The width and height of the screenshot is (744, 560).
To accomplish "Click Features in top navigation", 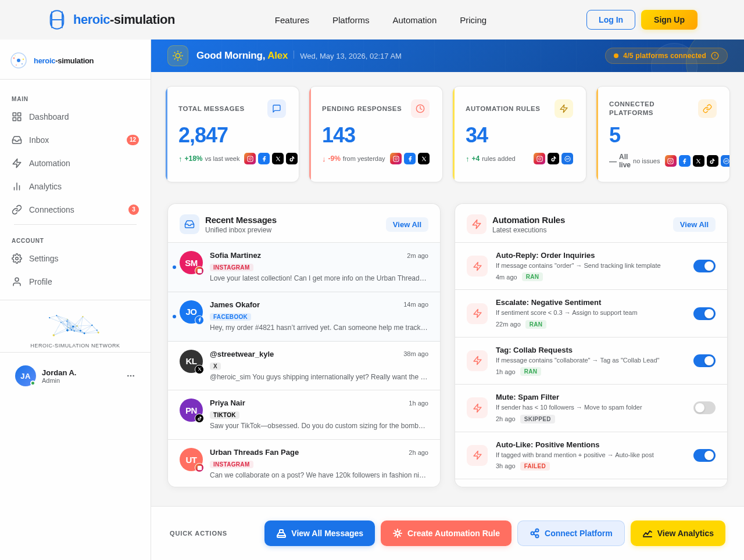I will pos(292,20).
